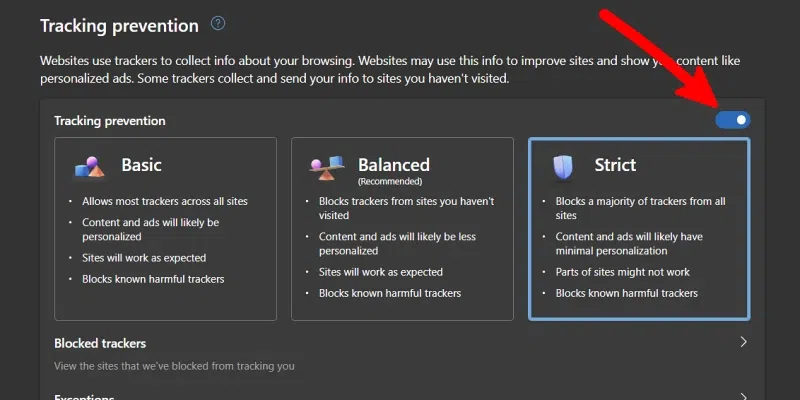Viewport: 800px width, 400px height.
Task: Click "View the sites that we've blocked" description
Action: point(174,366)
